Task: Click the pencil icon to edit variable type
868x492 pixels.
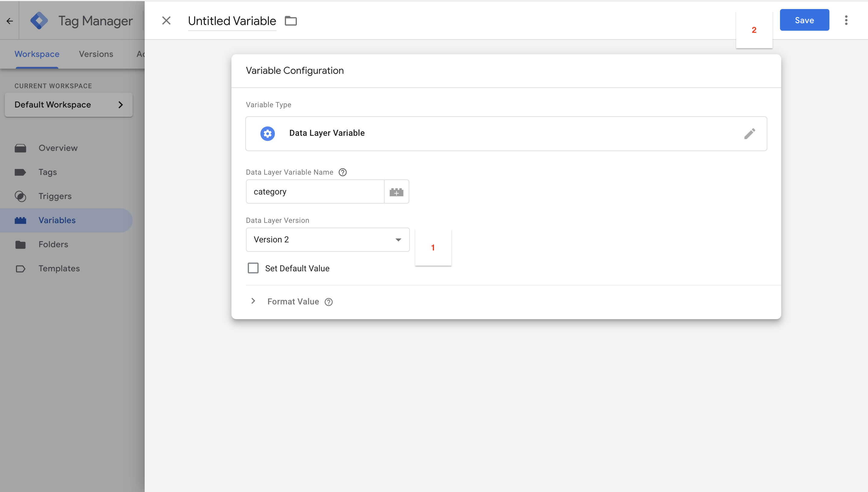Action: (x=749, y=134)
